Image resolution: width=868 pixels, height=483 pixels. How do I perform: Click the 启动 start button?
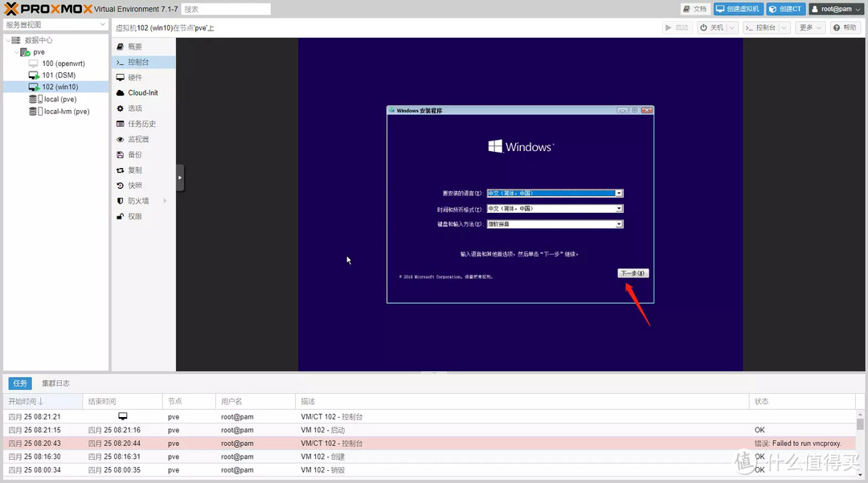tap(677, 27)
